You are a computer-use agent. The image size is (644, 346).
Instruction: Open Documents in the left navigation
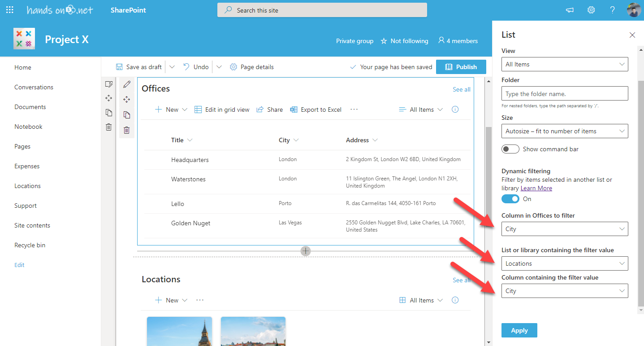point(30,107)
